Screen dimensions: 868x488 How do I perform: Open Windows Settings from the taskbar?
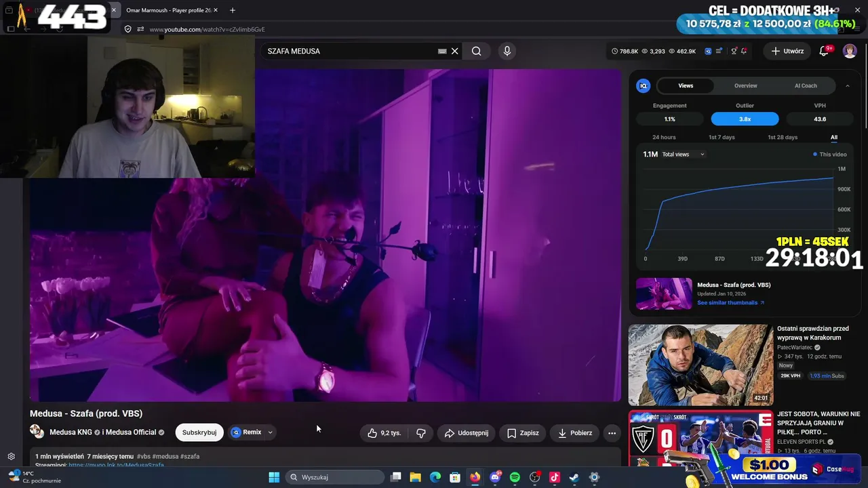[594, 477]
